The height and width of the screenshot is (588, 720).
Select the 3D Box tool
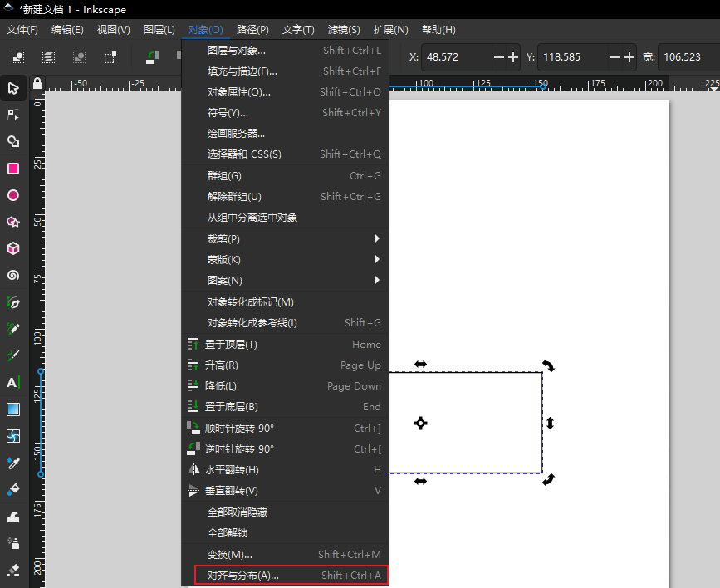coord(13,248)
